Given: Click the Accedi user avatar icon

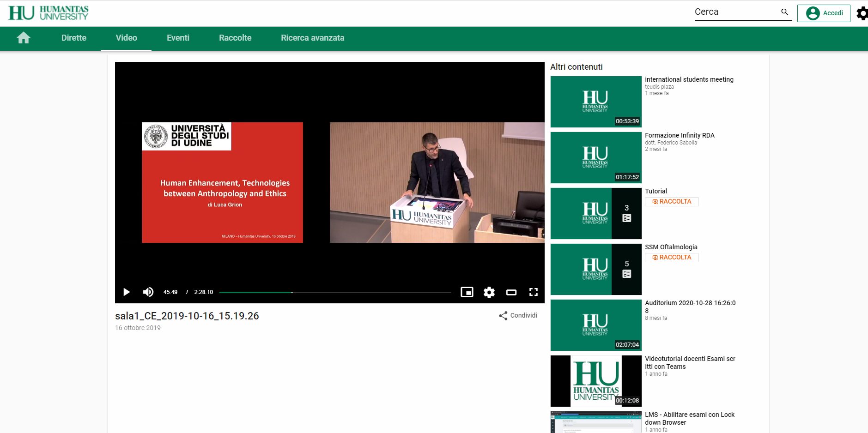Looking at the screenshot, I should [x=813, y=13].
